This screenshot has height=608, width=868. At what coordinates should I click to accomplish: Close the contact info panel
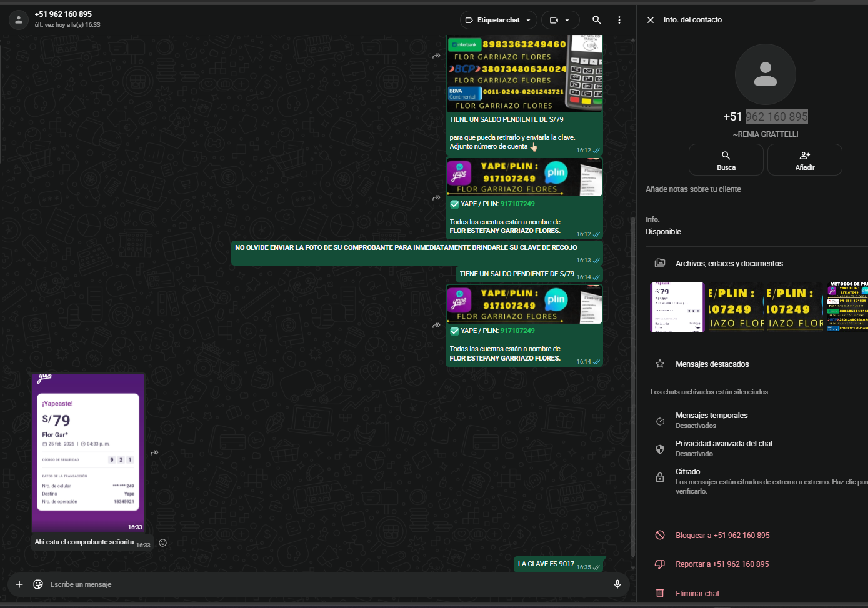tap(651, 20)
